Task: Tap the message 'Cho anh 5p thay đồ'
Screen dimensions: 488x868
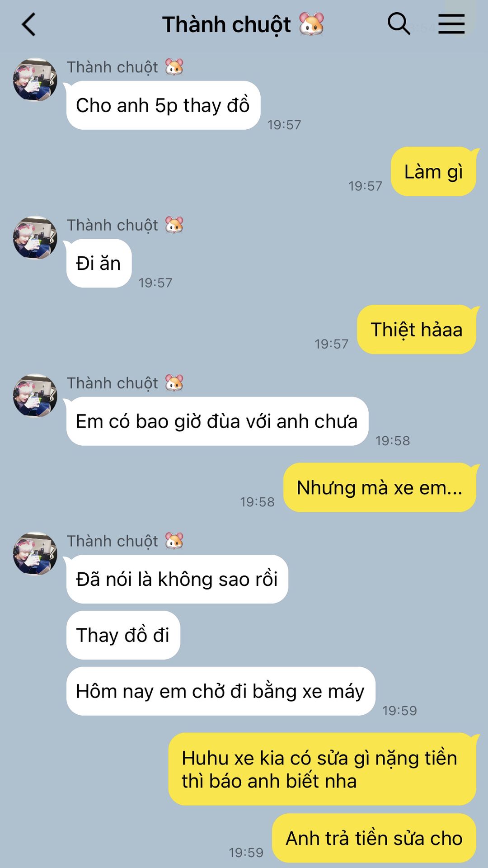Action: [x=163, y=105]
